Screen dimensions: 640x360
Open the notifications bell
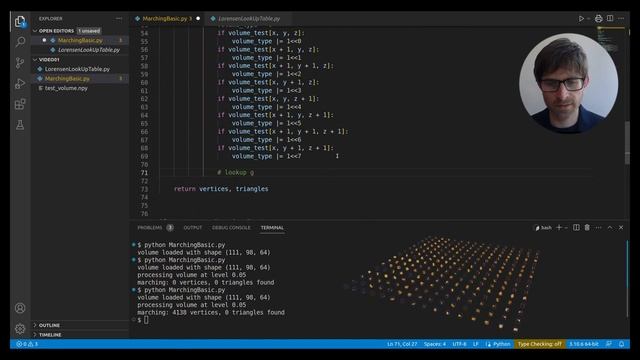coord(621,344)
